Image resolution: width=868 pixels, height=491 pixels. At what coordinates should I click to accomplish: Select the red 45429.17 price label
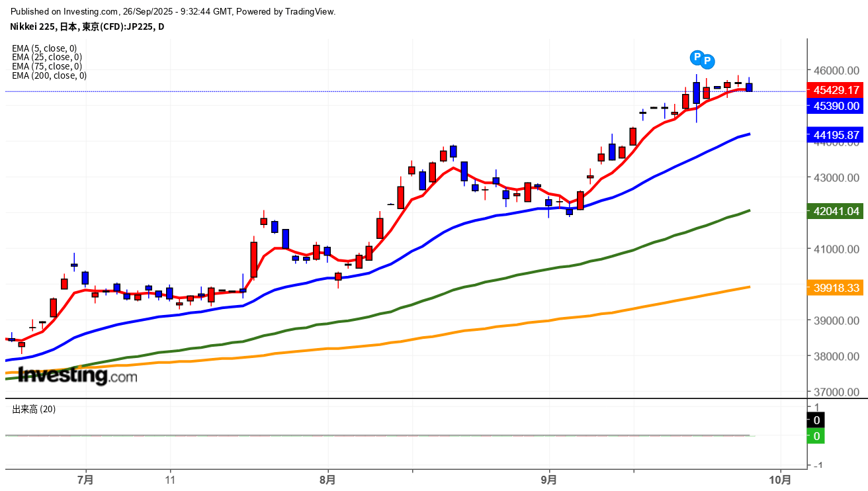836,90
